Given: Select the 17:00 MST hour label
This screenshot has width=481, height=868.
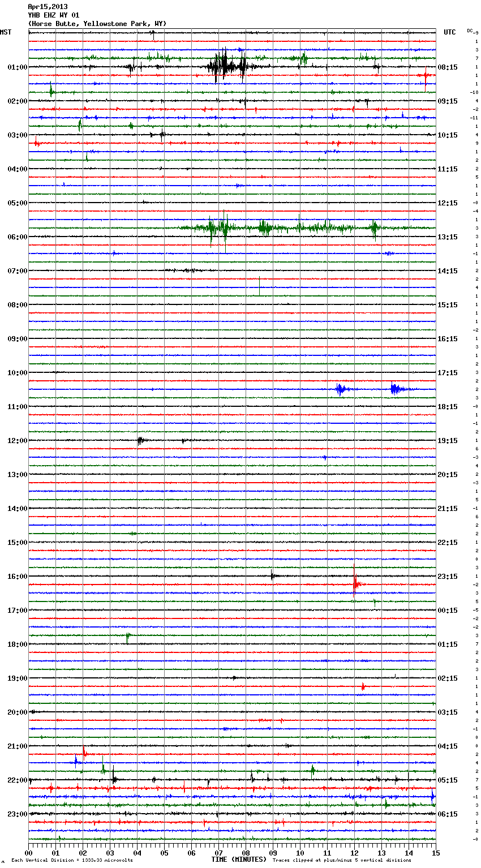Looking at the screenshot, I should [x=18, y=611].
